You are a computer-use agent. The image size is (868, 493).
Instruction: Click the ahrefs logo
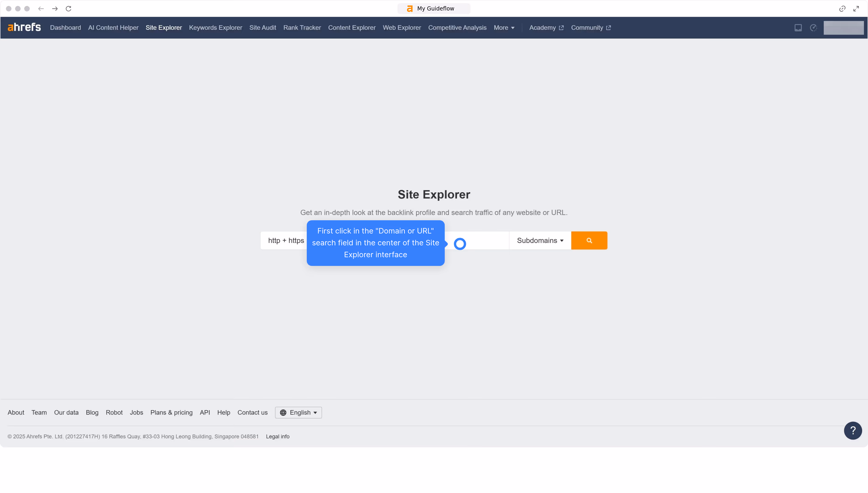point(24,27)
